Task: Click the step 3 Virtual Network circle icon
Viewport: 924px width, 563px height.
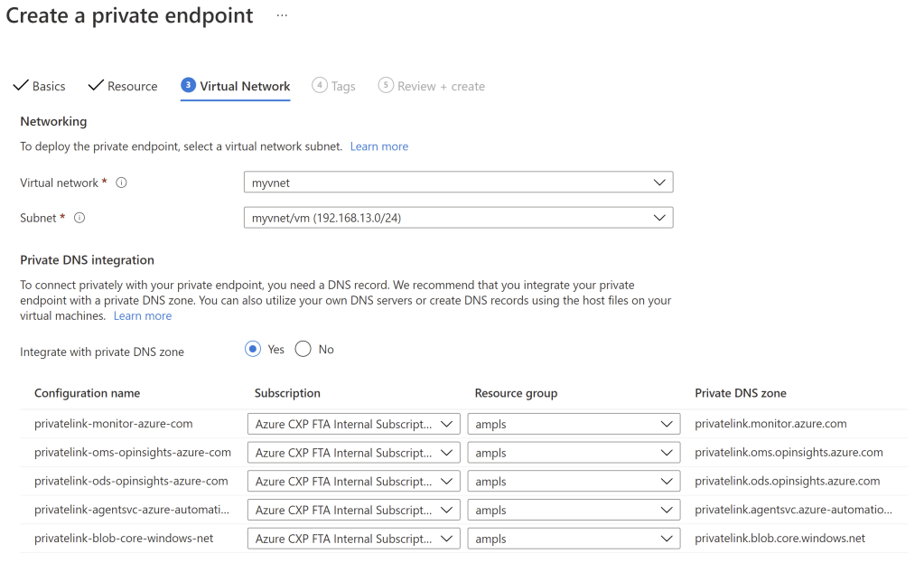Action: (x=188, y=85)
